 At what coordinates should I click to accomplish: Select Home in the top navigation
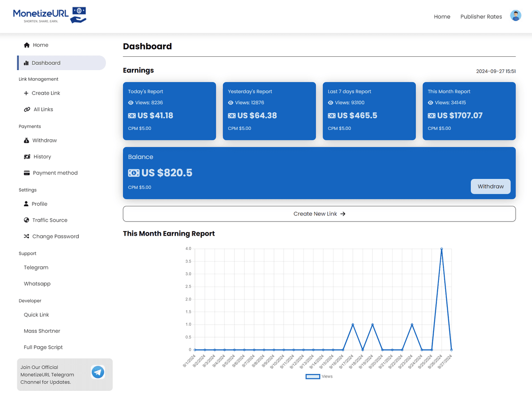[442, 16]
